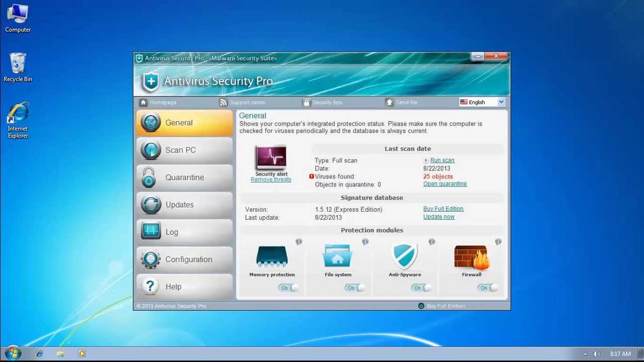This screenshot has height=362, width=644.
Task: Open the Help section
Action: coord(184,287)
